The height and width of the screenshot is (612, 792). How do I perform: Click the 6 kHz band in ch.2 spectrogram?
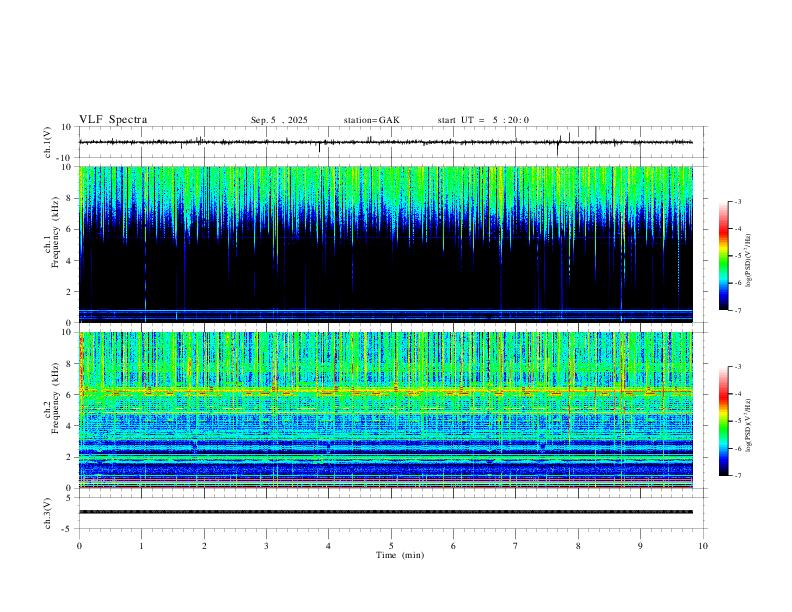click(x=386, y=391)
